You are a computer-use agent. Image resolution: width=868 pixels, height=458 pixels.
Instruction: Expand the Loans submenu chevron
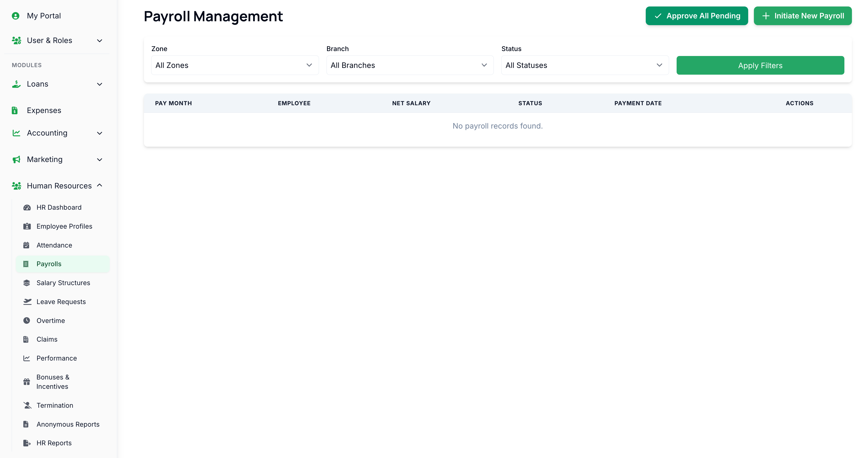click(99, 84)
